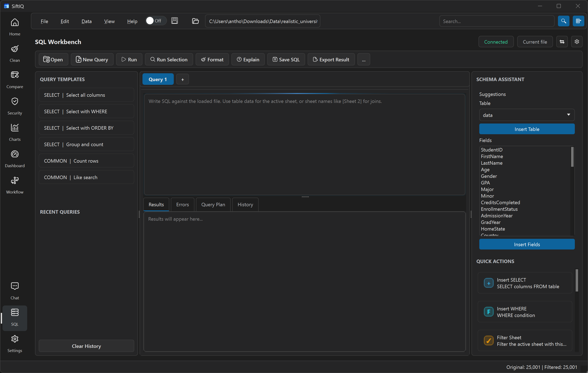
Task: Click the Current file button
Action: [535, 42]
